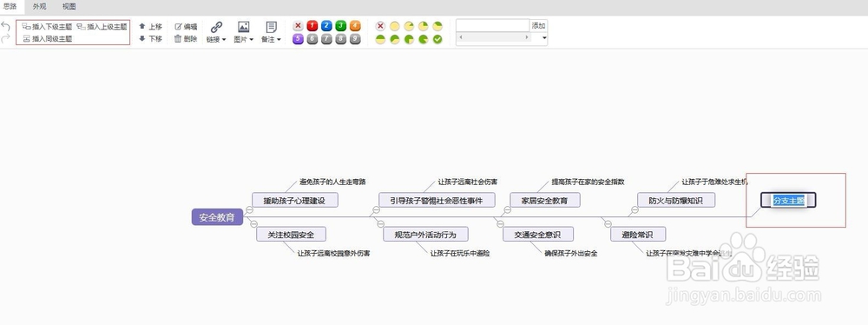Select the 避险常识 node

638,235
